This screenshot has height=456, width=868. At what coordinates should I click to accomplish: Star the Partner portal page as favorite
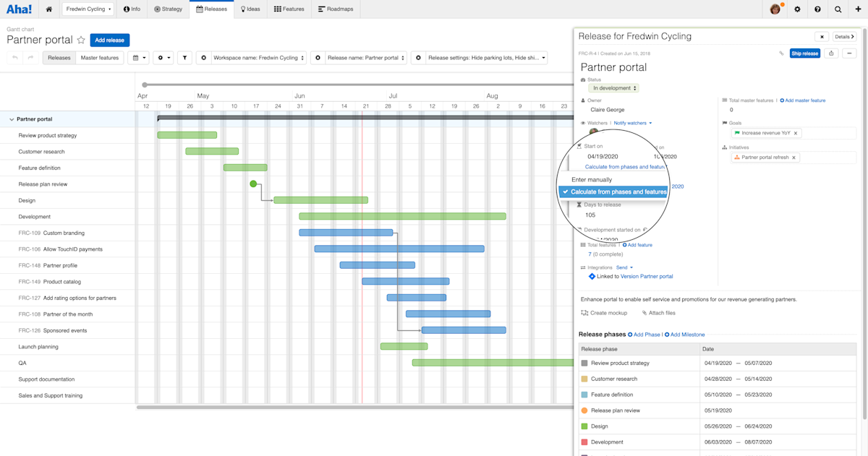(x=81, y=40)
